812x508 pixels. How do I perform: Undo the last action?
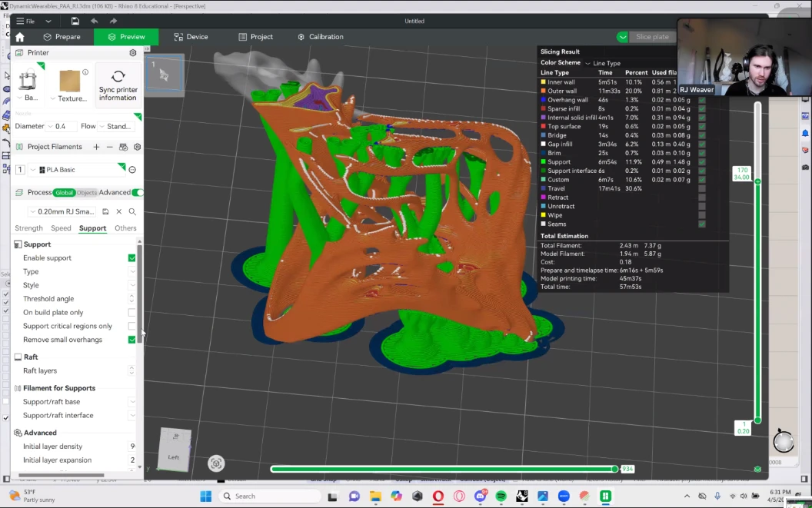[x=94, y=21]
